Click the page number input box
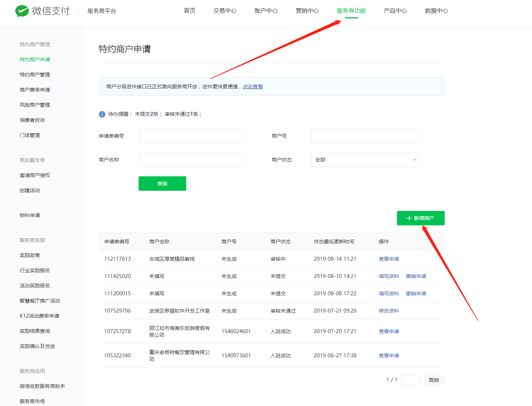 410,380
